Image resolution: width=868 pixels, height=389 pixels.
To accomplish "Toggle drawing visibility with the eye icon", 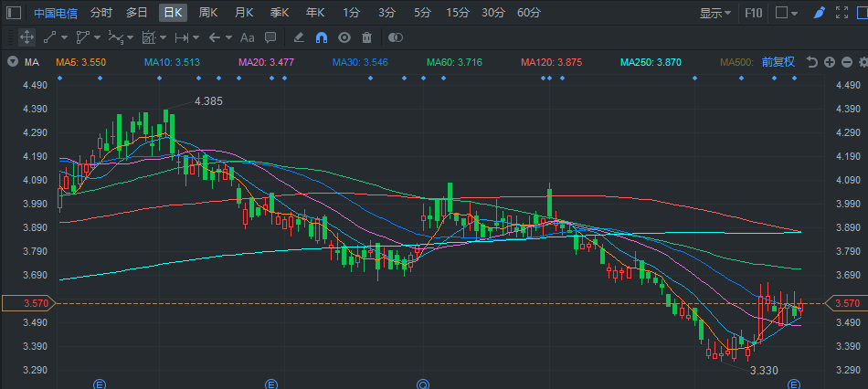I will coord(344,37).
